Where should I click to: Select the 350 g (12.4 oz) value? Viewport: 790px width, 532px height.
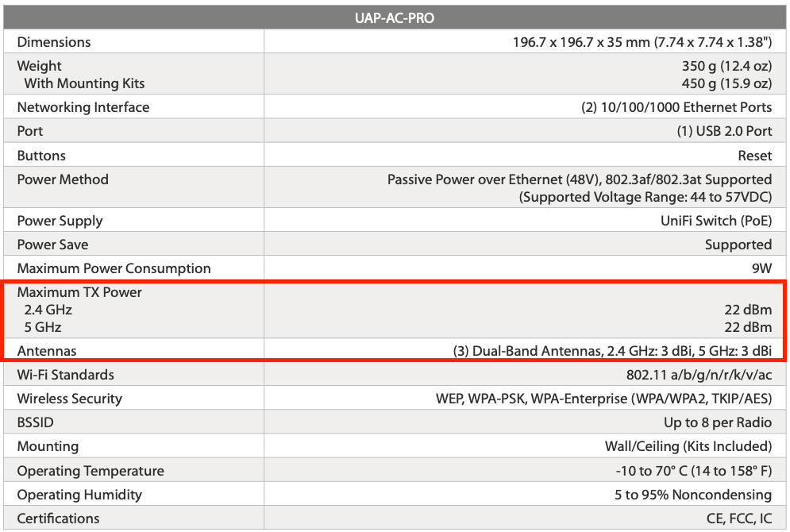727,66
